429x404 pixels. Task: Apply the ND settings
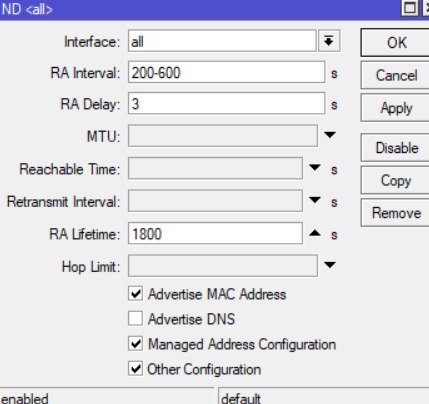point(395,108)
